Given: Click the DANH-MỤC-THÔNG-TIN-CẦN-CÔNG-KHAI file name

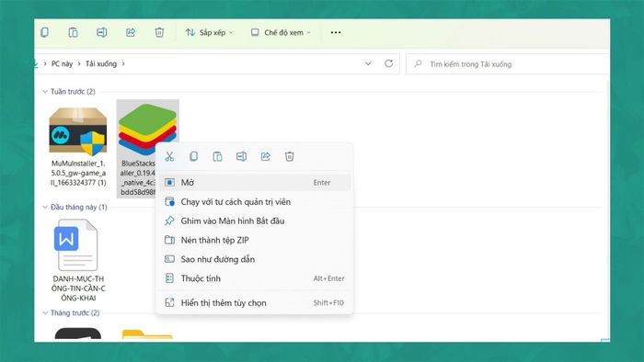Looking at the screenshot, I should (78, 288).
